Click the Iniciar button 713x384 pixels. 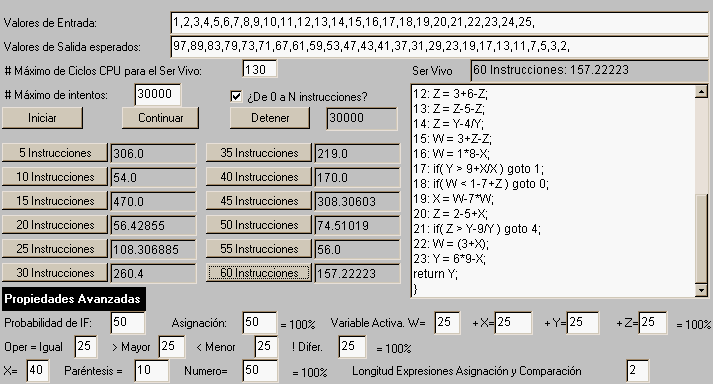(42, 118)
